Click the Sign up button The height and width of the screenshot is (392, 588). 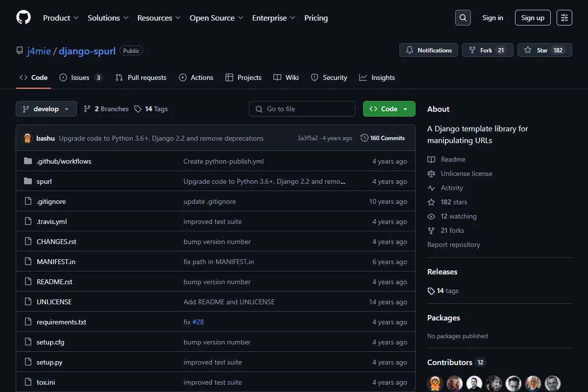(x=533, y=18)
